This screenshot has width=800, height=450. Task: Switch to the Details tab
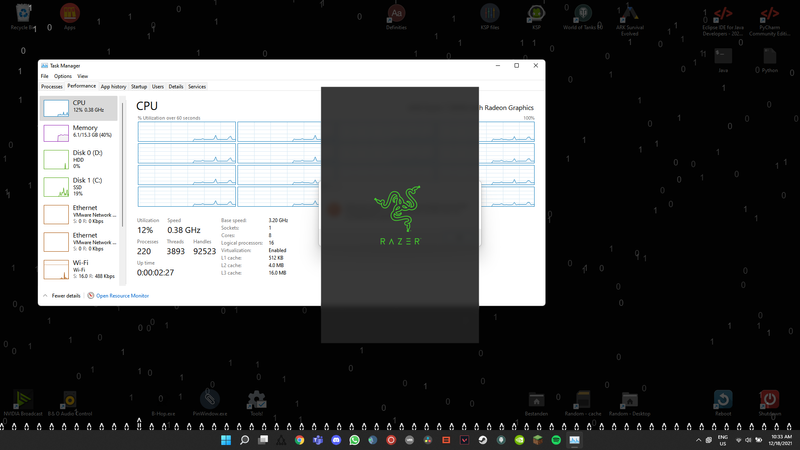(x=176, y=87)
